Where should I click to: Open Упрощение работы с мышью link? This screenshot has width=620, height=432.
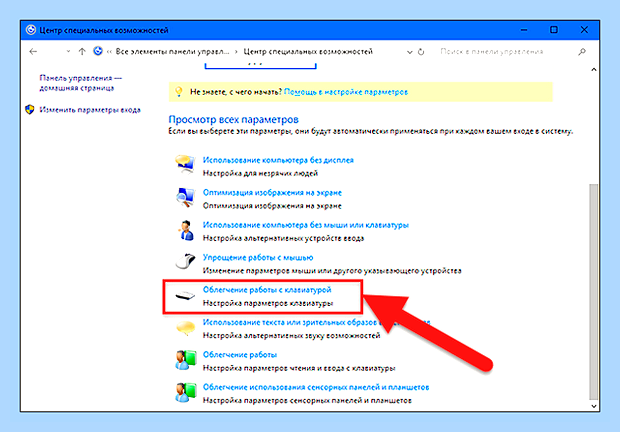(x=258, y=257)
